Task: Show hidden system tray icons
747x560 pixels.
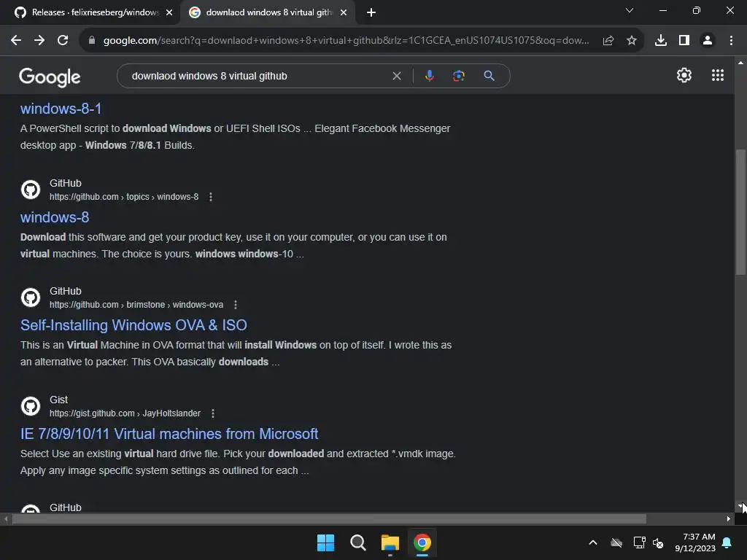Action: pyautogui.click(x=593, y=542)
